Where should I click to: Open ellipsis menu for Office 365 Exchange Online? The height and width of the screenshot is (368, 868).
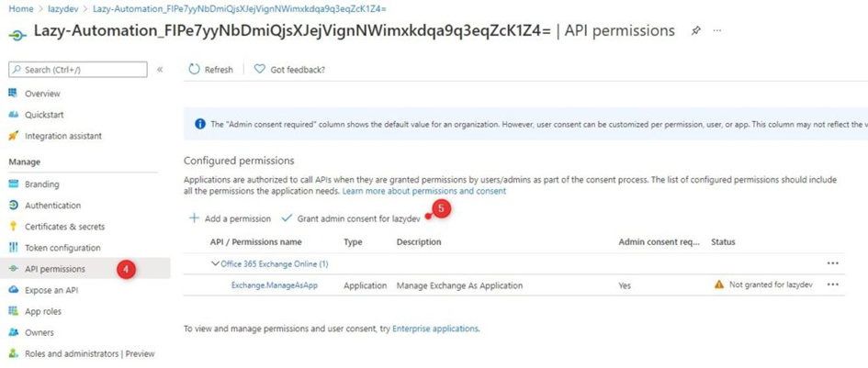point(832,263)
